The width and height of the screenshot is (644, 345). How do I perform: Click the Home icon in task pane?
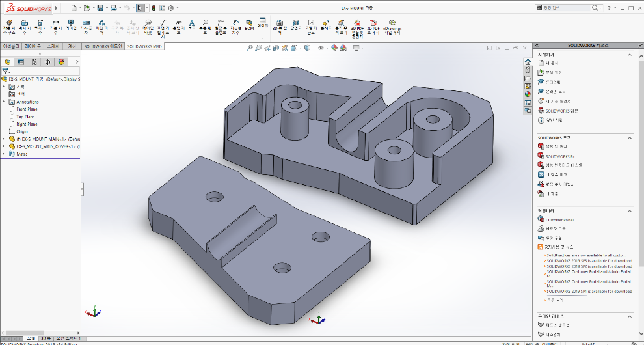528,61
